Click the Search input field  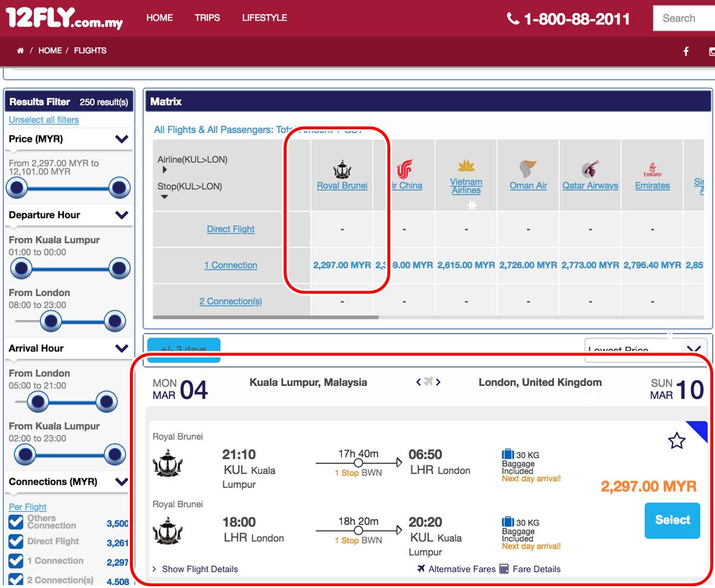[x=684, y=18]
